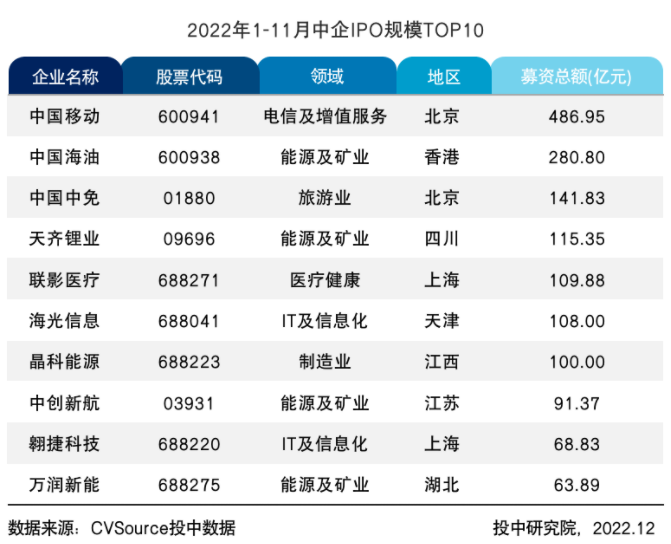The height and width of the screenshot is (544, 671).
Task: Click the 地区 column header
Action: pos(444,76)
